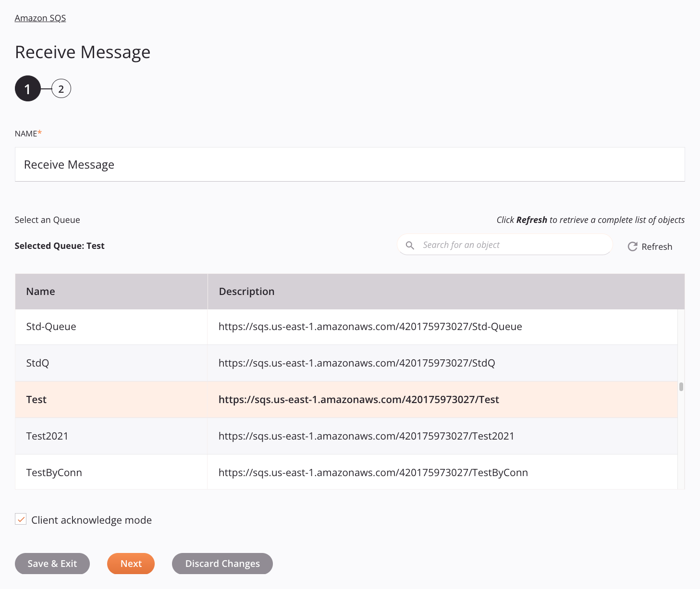Image resolution: width=700 pixels, height=589 pixels.
Task: Click the Refresh circular arrow icon
Action: click(x=633, y=246)
